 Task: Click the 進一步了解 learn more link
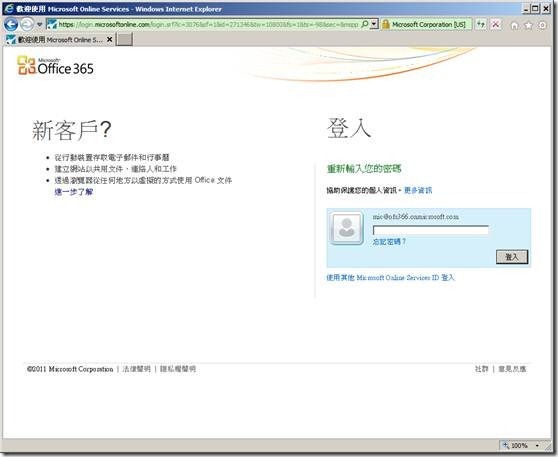click(x=74, y=192)
